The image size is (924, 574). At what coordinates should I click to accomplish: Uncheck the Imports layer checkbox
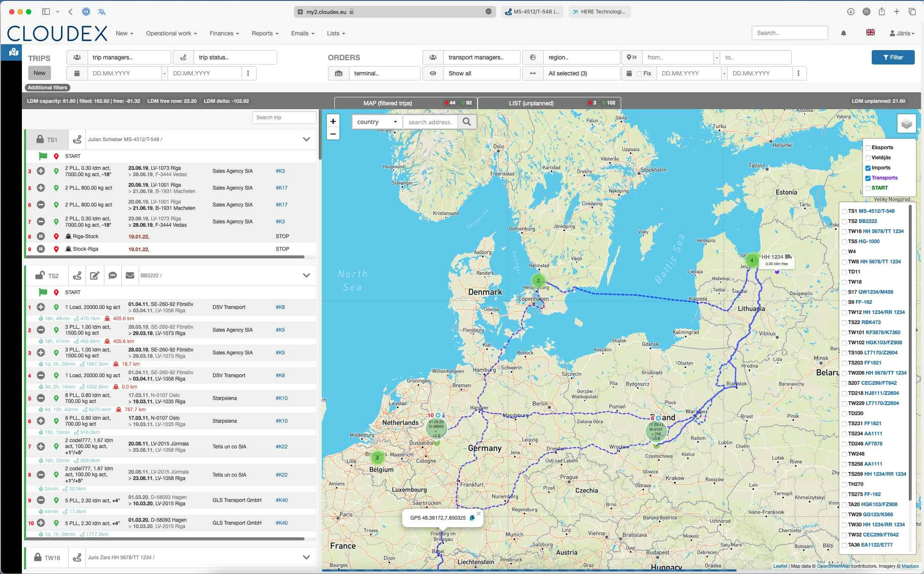868,168
